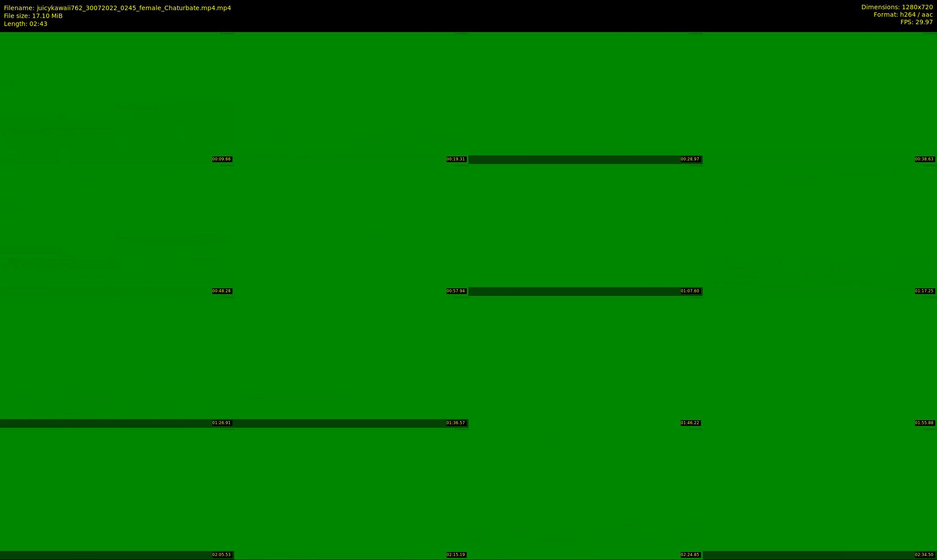Click the 01:55.88 timestamp label
The width and height of the screenshot is (937, 560).
(924, 423)
